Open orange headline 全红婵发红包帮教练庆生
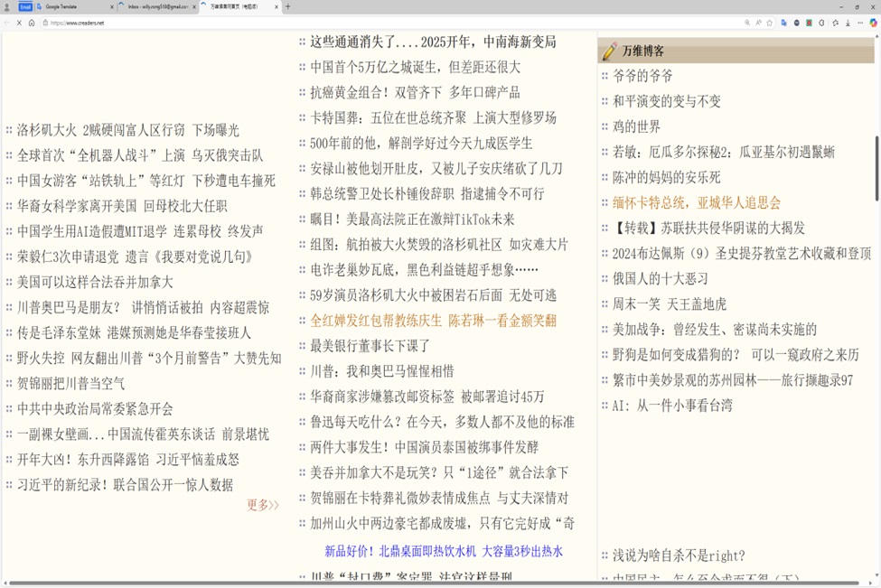Viewport: 881px width, 588px height. coord(433,321)
